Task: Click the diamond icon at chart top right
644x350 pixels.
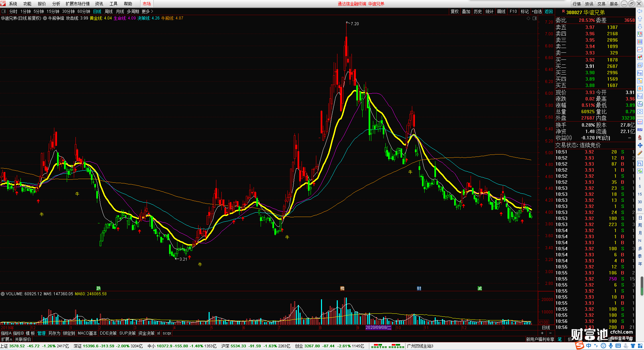Action: pos(529,18)
